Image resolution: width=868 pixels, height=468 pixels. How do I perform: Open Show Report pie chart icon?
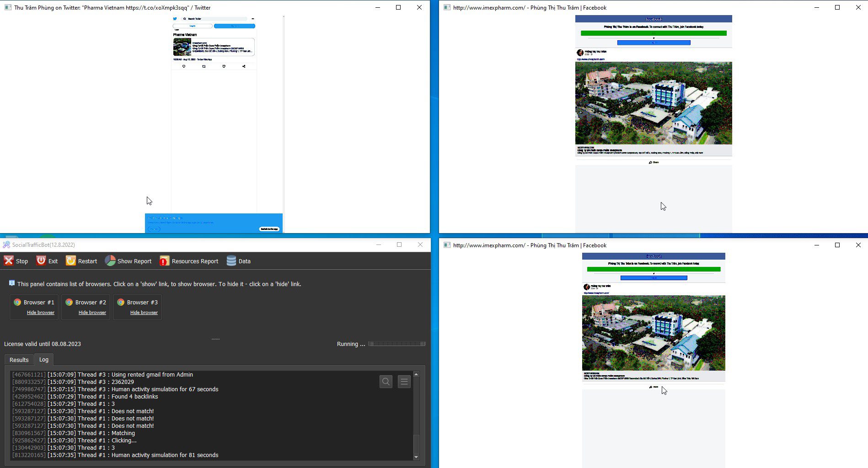pos(110,261)
